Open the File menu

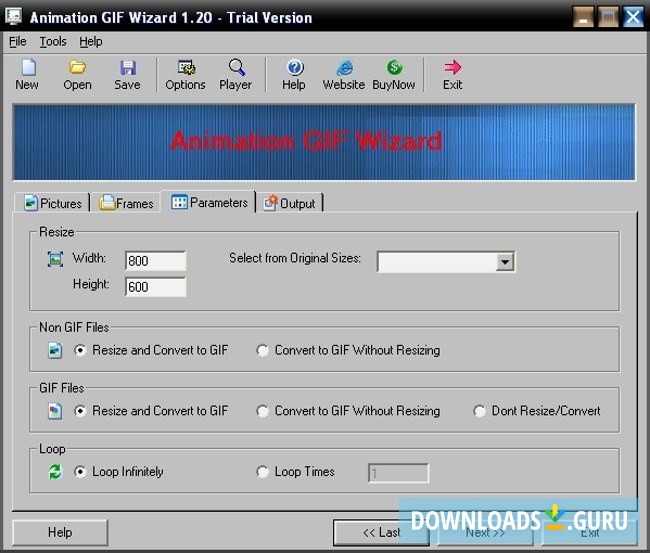[x=17, y=41]
